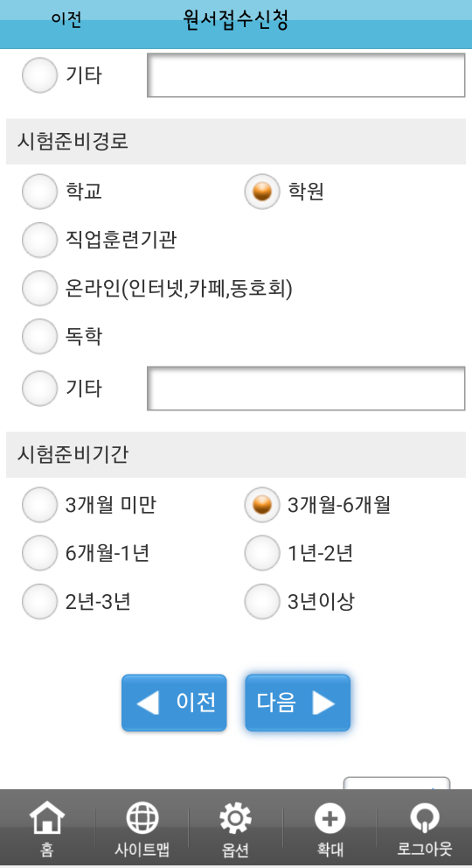
Task: Select 기타 radio under 시험준비경로
Action: pyautogui.click(x=40, y=388)
